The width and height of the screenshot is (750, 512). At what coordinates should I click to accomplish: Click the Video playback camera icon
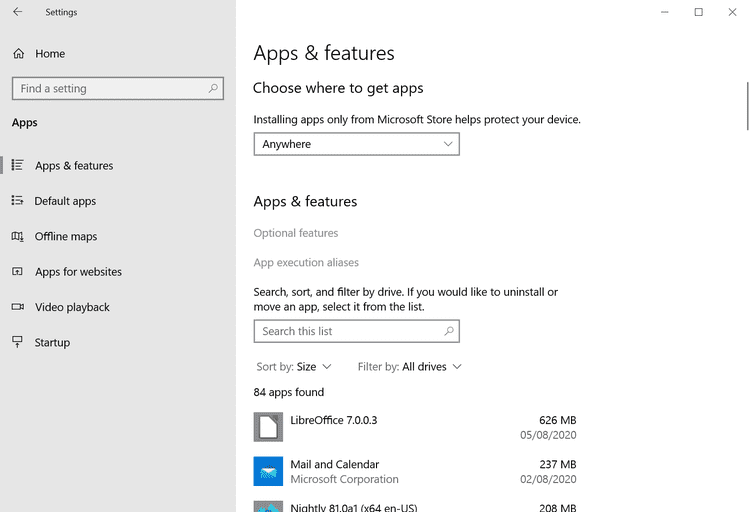point(18,307)
